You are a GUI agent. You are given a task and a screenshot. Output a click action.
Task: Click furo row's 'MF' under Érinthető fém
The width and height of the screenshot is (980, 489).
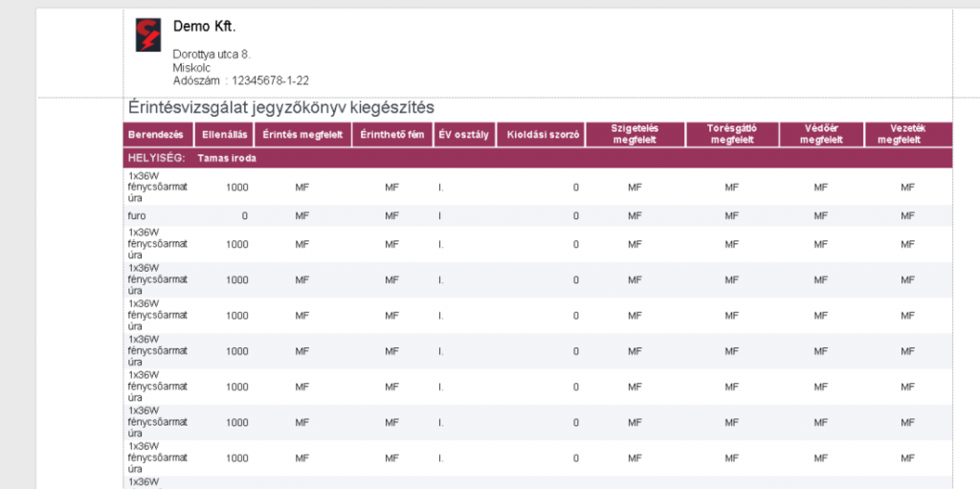pyautogui.click(x=391, y=215)
